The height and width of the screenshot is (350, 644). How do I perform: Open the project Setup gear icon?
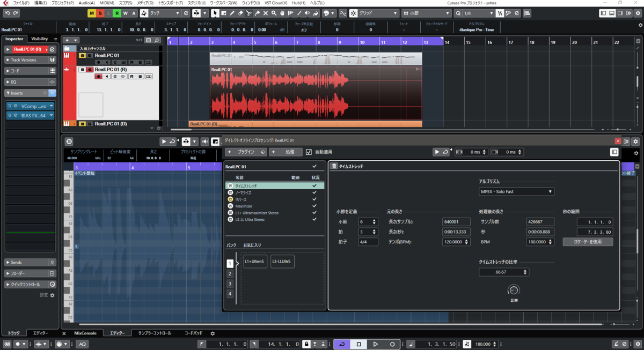[x=636, y=13]
